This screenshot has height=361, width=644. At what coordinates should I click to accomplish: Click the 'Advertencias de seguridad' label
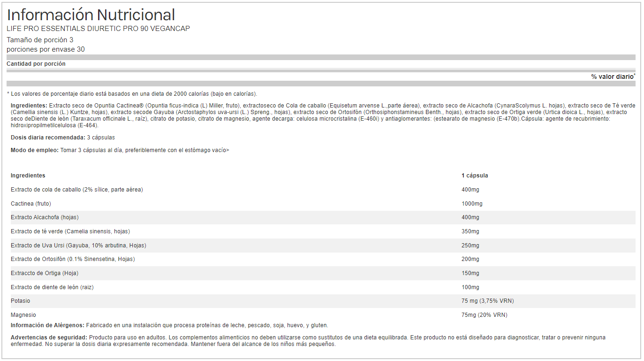pos(49,338)
